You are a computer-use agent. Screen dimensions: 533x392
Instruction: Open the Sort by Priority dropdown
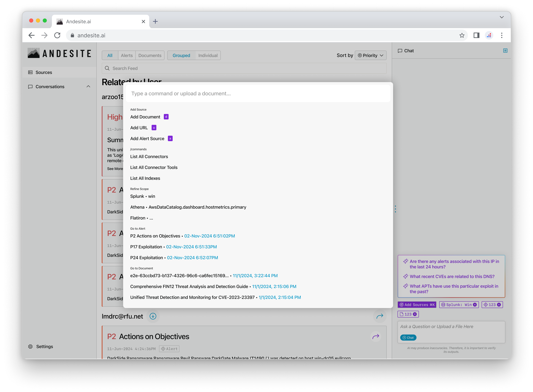pos(371,55)
